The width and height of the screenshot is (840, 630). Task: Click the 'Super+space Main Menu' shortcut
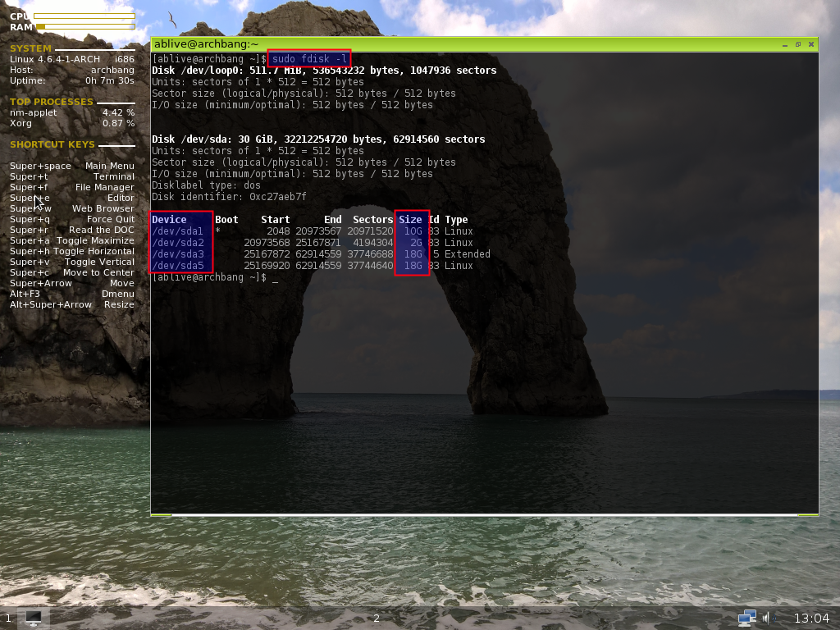click(x=72, y=166)
